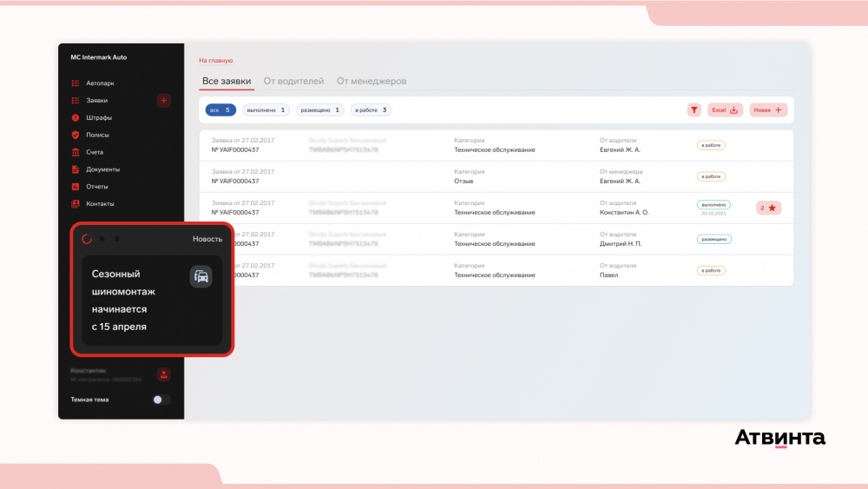This screenshot has height=489, width=868.
Task: Follow the На главную link
Action: click(216, 60)
